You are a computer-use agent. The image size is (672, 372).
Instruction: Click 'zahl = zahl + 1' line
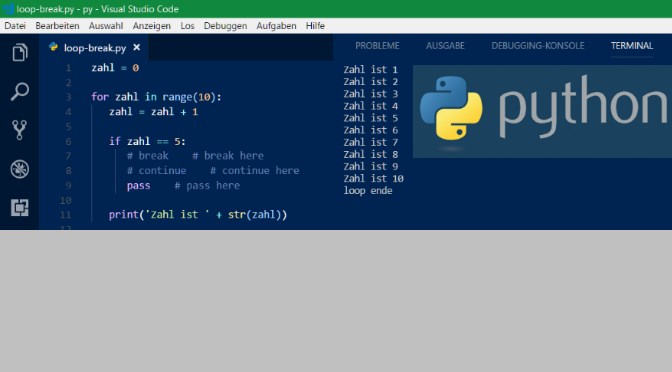pyautogui.click(x=153, y=112)
